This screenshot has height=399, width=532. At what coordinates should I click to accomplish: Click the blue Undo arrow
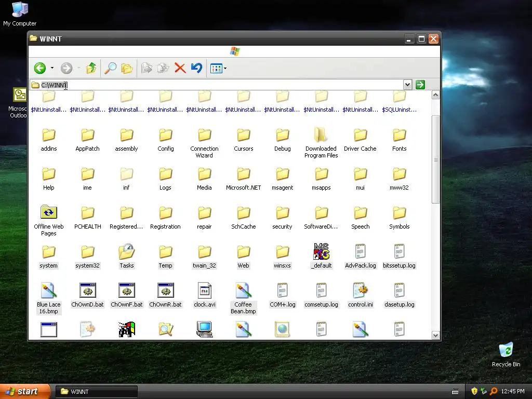coord(197,68)
